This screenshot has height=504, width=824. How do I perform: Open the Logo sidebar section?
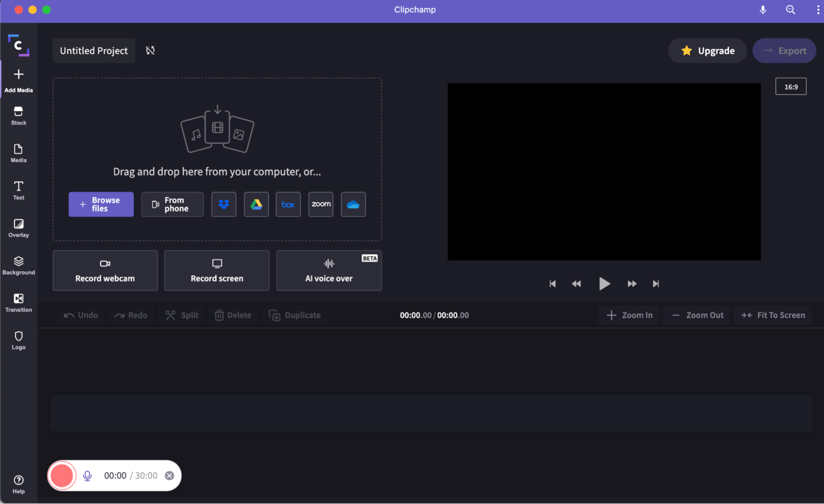[19, 340]
